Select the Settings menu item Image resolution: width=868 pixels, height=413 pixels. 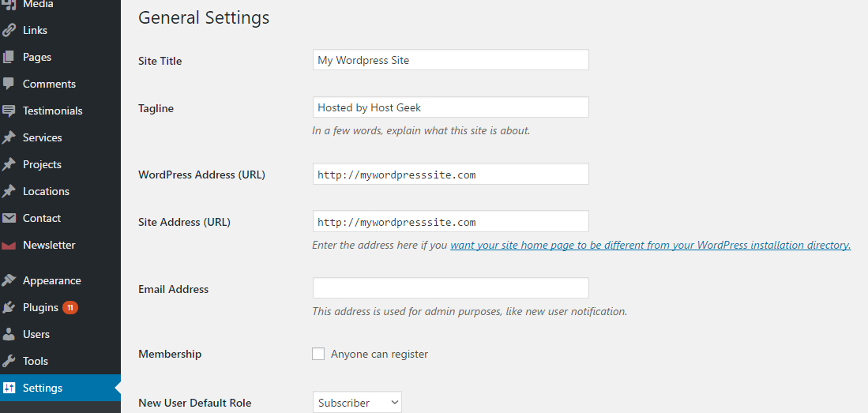60,388
